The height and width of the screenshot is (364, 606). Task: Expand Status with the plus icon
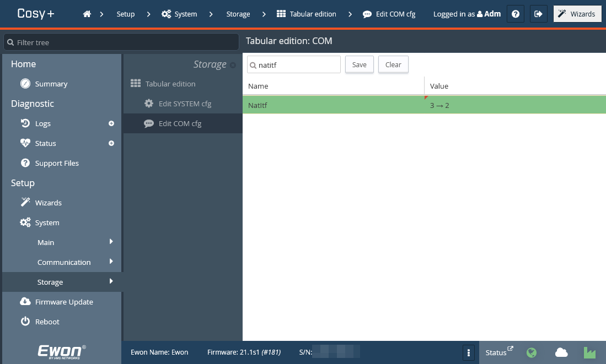click(x=111, y=143)
